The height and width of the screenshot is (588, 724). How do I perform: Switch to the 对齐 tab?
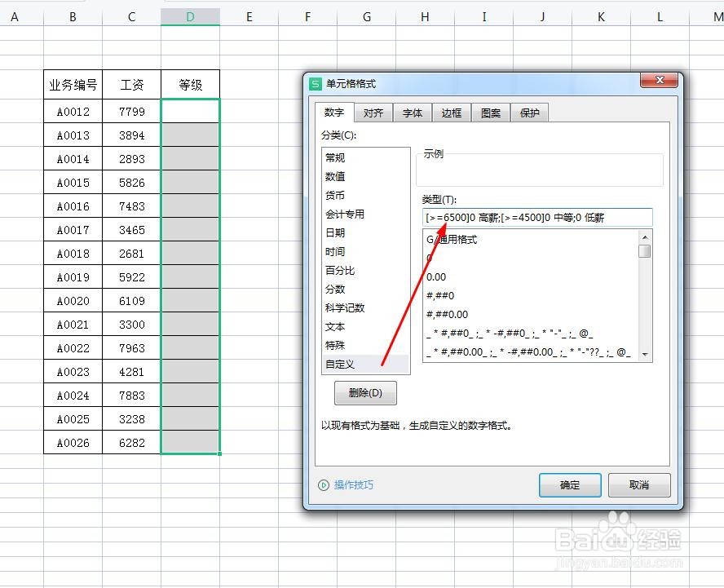click(x=373, y=113)
